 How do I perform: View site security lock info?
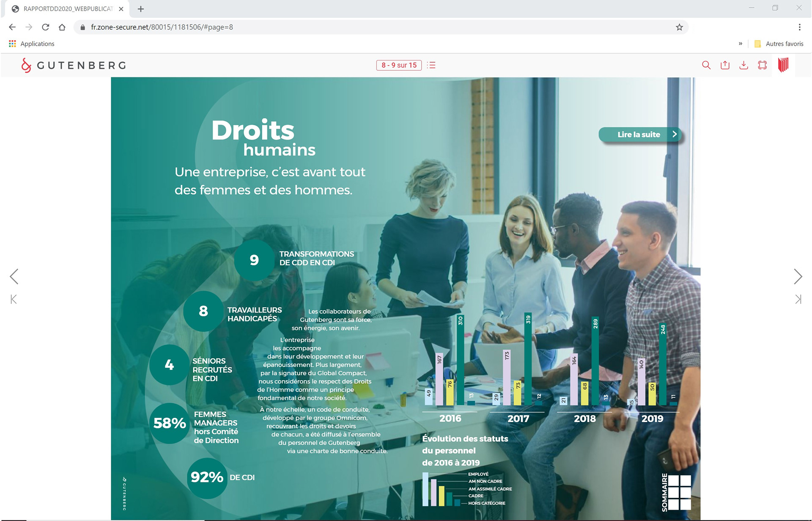(x=83, y=27)
